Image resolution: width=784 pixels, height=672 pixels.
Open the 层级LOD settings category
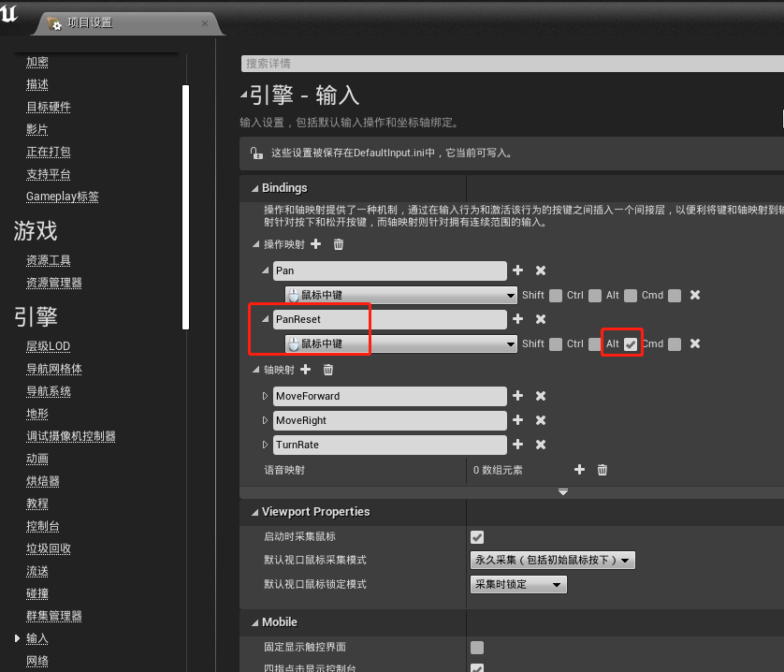[48, 345]
